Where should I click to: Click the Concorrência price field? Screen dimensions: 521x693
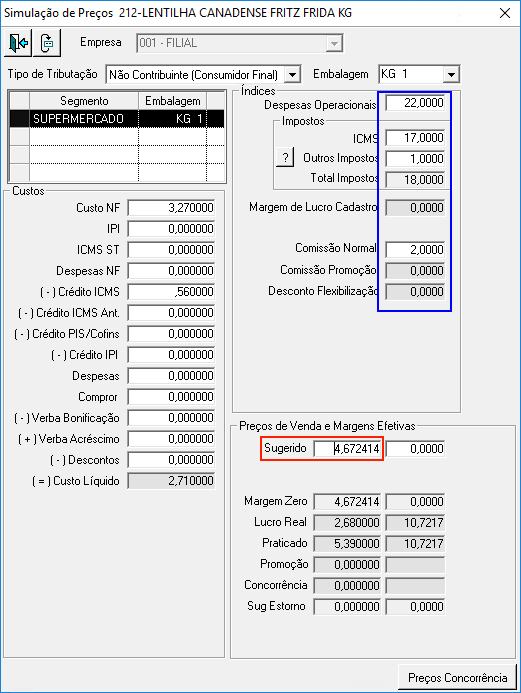point(347,586)
